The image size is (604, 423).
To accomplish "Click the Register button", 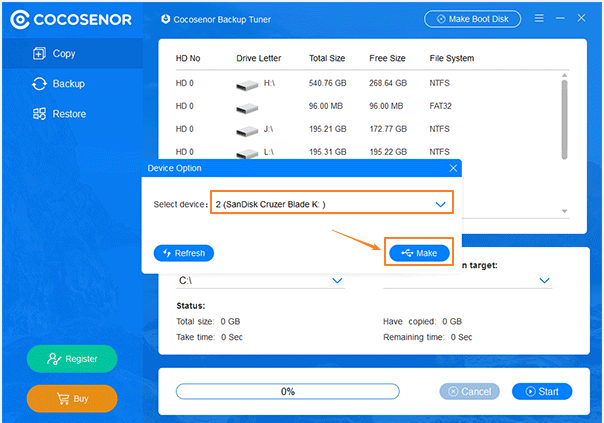I will (x=72, y=359).
